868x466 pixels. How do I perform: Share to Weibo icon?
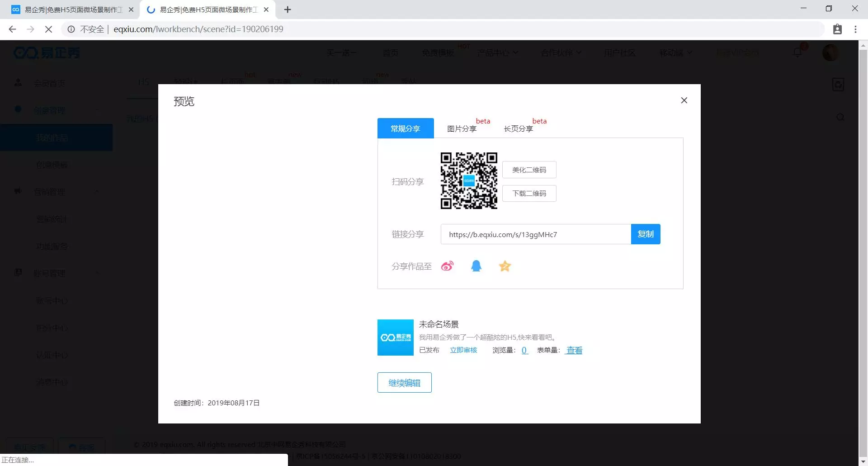click(x=447, y=266)
